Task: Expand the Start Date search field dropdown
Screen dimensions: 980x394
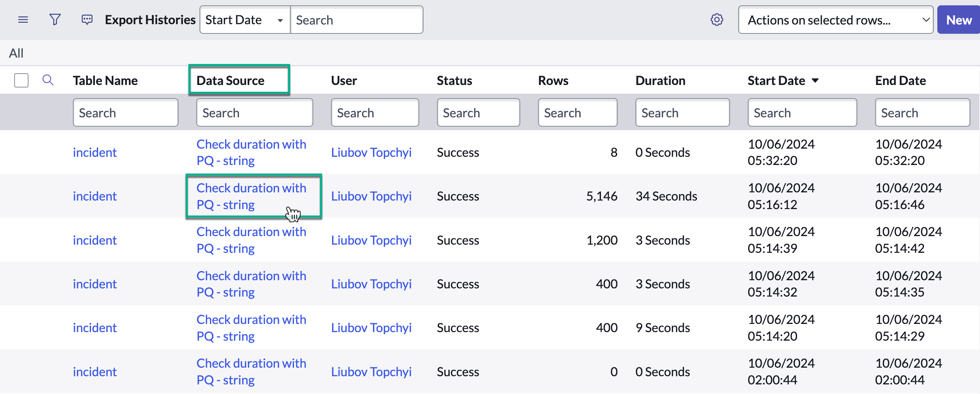Action: pyautogui.click(x=245, y=20)
